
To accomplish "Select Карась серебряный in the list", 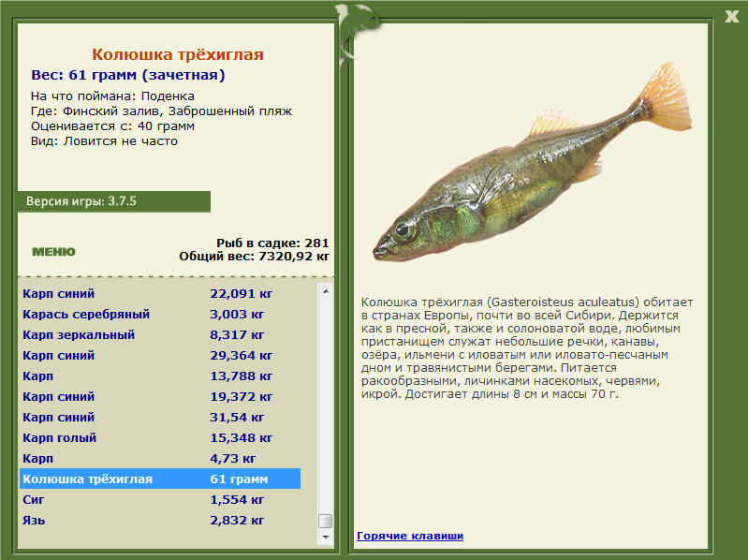I will [x=160, y=314].
